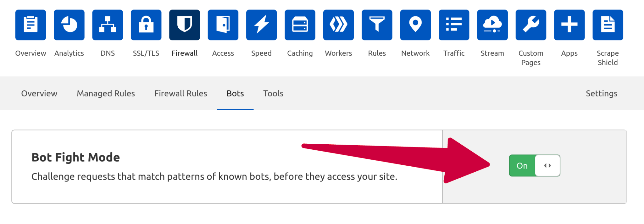Viewport: 644px width, 224px height.
Task: Open the firewall Settings tab
Action: point(602,94)
